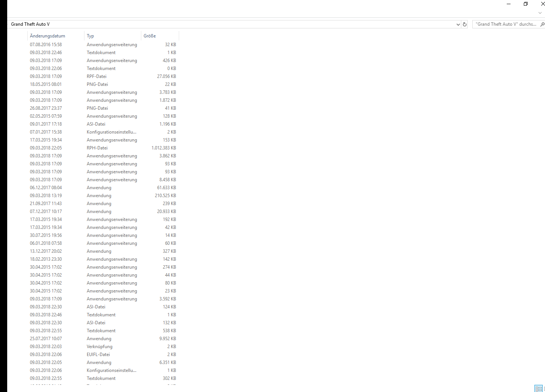545x392 pixels.
Task: Click the "Grand Theft Auto V" durchsuchen search box
Action: click(x=506, y=24)
